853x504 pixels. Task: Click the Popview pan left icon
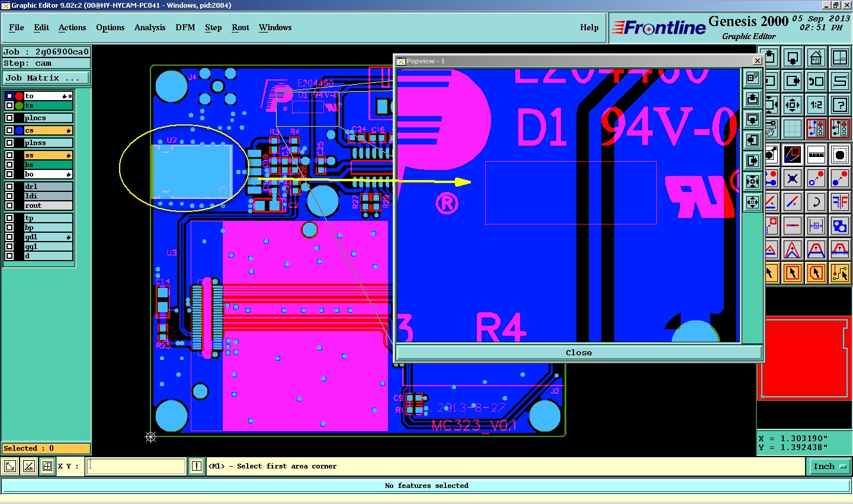point(753,140)
